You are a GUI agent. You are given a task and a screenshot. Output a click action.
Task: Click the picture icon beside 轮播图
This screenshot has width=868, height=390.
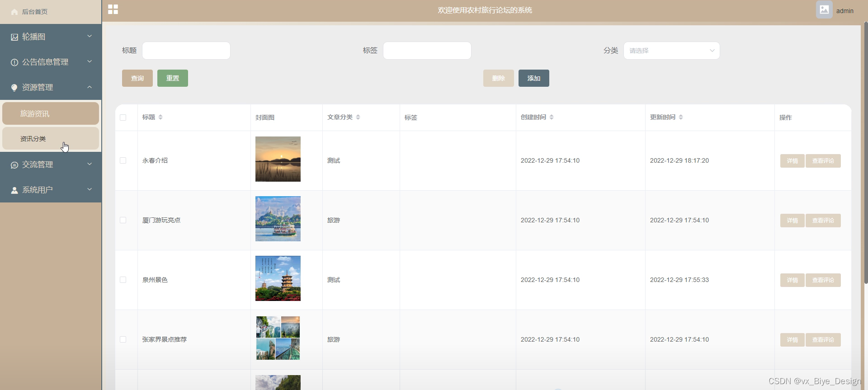coord(14,37)
